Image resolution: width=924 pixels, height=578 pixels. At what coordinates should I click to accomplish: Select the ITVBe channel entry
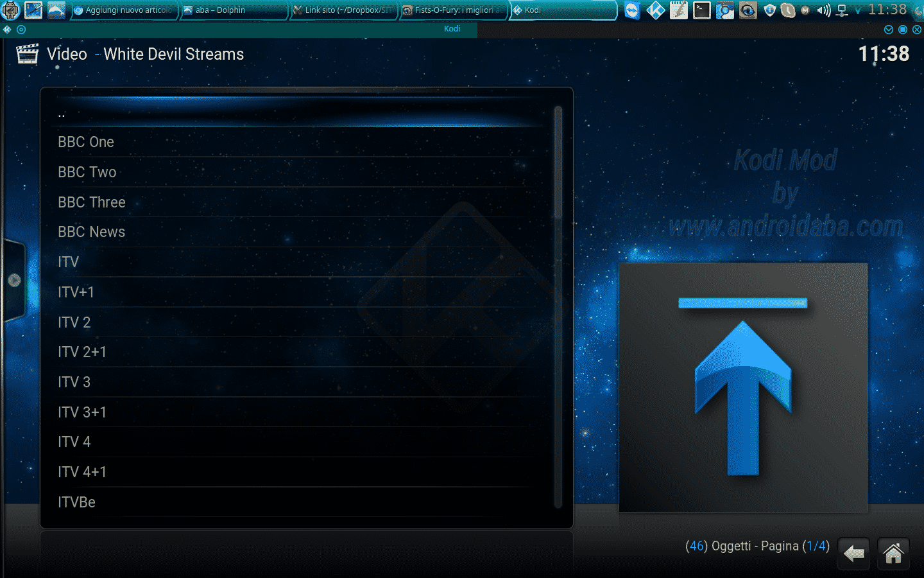299,502
